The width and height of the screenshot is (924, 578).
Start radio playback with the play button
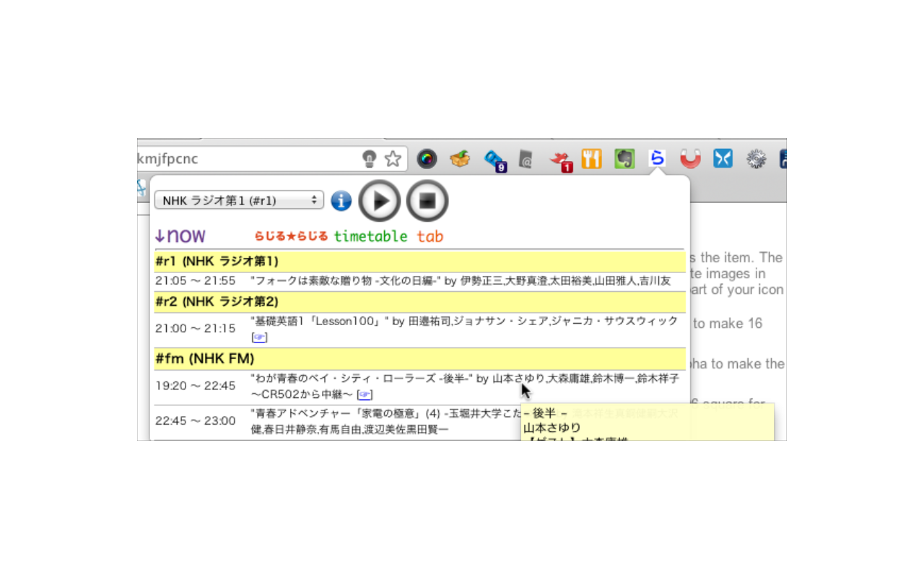point(380,200)
